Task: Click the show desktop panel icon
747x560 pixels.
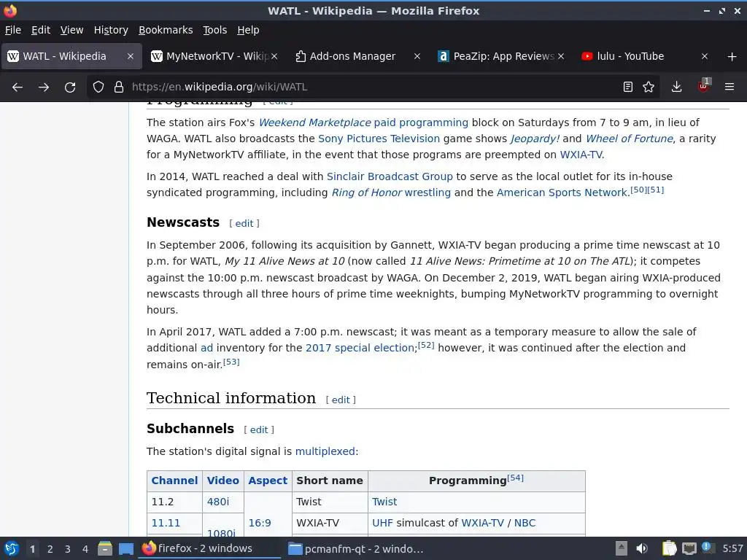Action: pos(126,548)
